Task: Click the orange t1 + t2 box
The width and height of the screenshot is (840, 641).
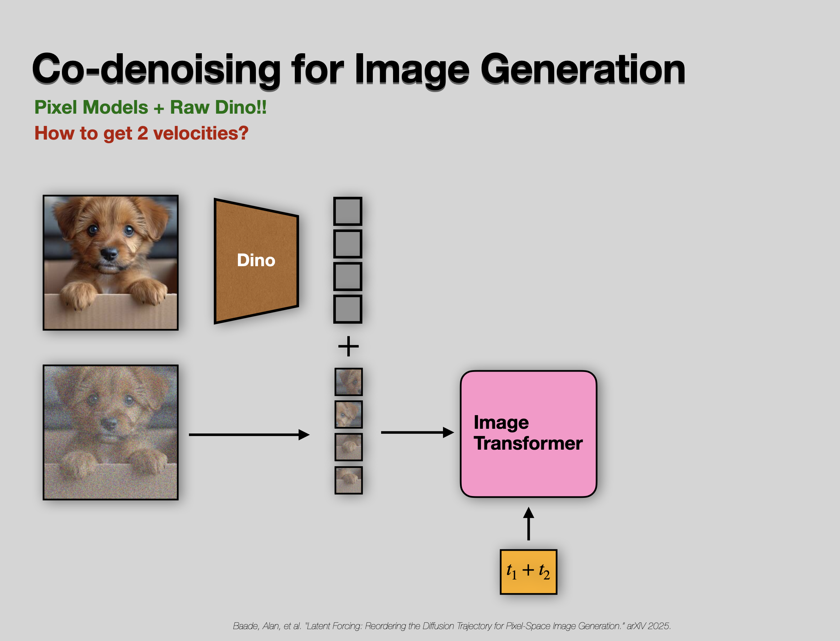Action: pyautogui.click(x=529, y=572)
